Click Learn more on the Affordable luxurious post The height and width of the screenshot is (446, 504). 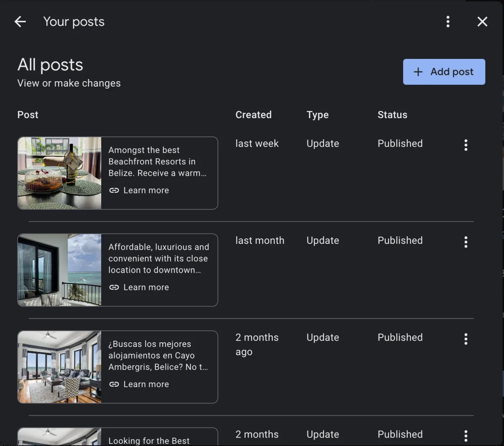[146, 288]
